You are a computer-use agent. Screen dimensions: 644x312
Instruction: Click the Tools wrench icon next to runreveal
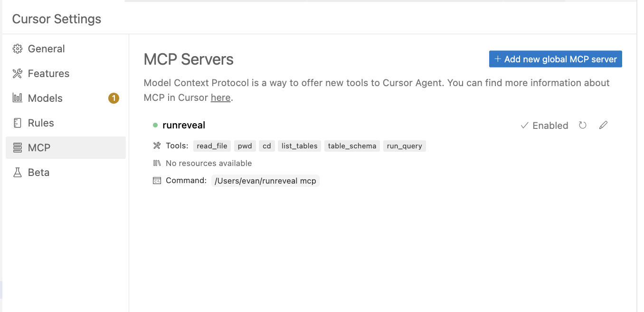pos(157,146)
